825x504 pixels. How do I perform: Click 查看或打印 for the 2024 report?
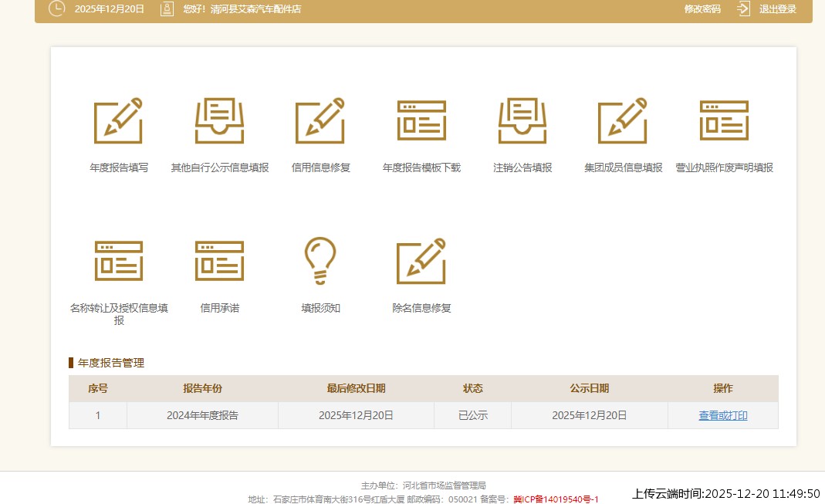coord(722,415)
